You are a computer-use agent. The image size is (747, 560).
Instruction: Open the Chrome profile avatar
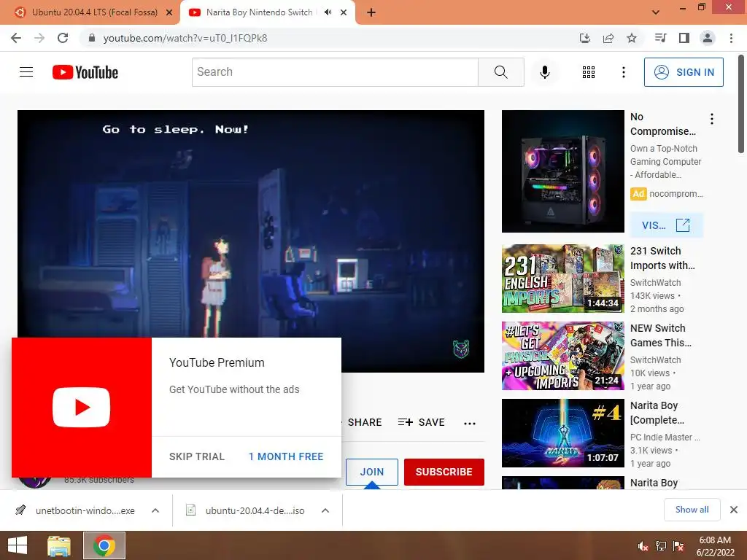[708, 38]
